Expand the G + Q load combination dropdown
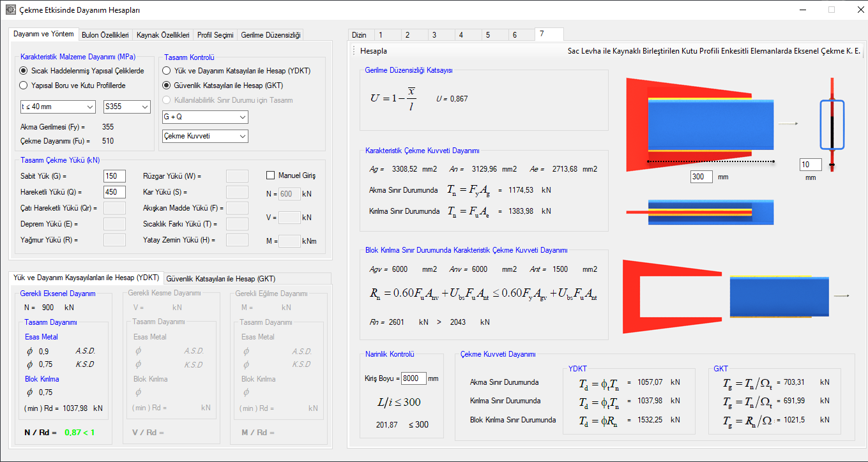868x462 pixels. pyautogui.click(x=205, y=117)
